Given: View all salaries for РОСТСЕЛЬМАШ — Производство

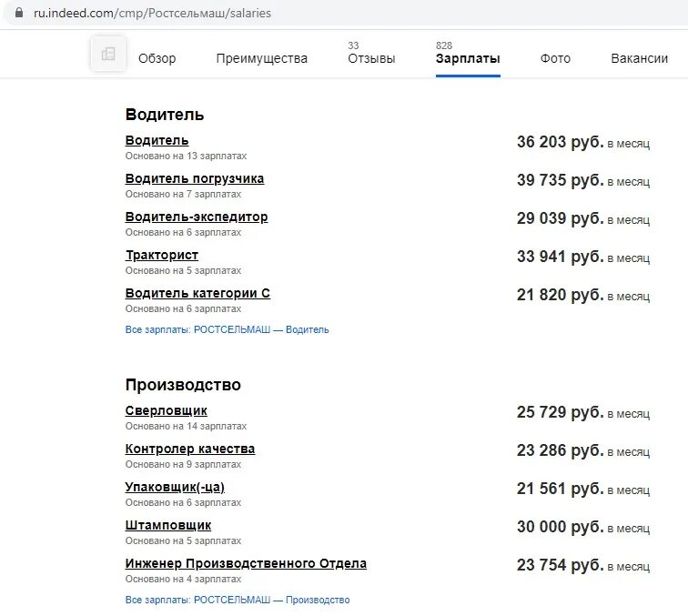Looking at the screenshot, I should pyautogui.click(x=238, y=601).
